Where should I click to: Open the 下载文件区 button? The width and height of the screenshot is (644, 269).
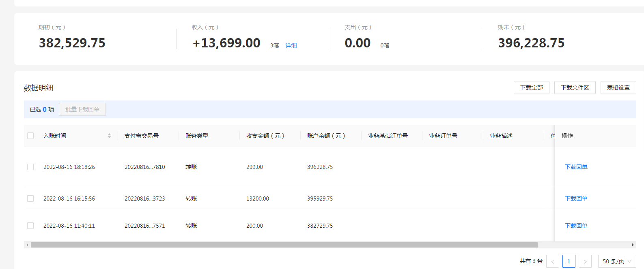tap(575, 88)
